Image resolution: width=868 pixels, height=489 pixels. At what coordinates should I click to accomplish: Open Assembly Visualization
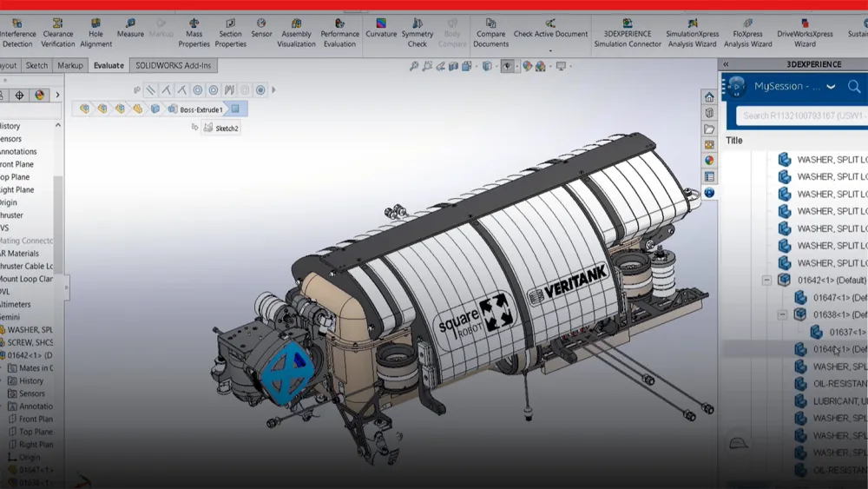click(x=296, y=33)
